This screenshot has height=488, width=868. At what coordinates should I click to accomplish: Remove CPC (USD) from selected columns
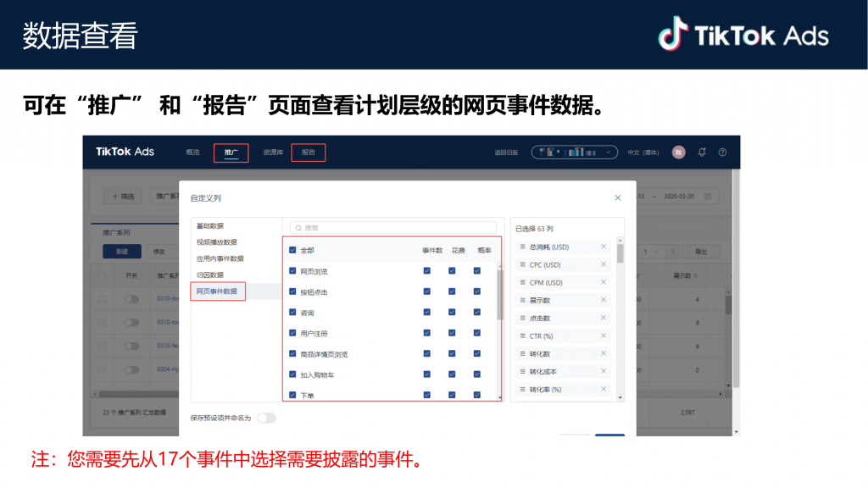coord(604,264)
